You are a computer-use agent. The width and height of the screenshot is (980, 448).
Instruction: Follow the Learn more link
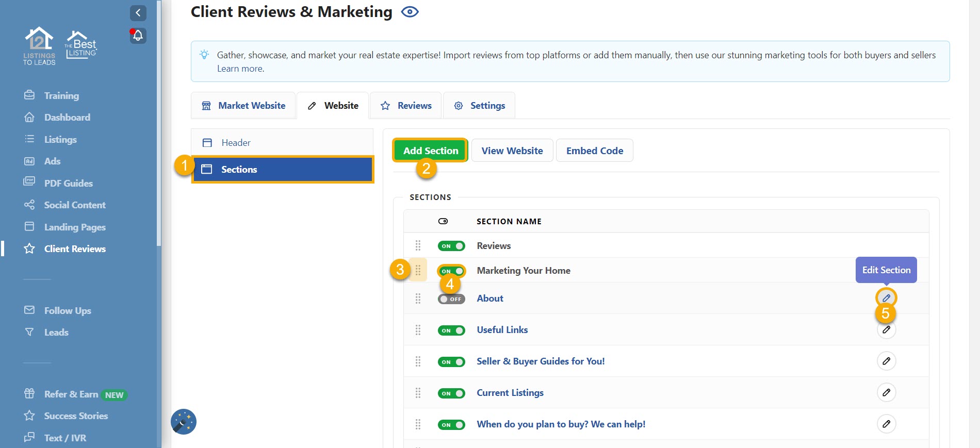point(240,69)
